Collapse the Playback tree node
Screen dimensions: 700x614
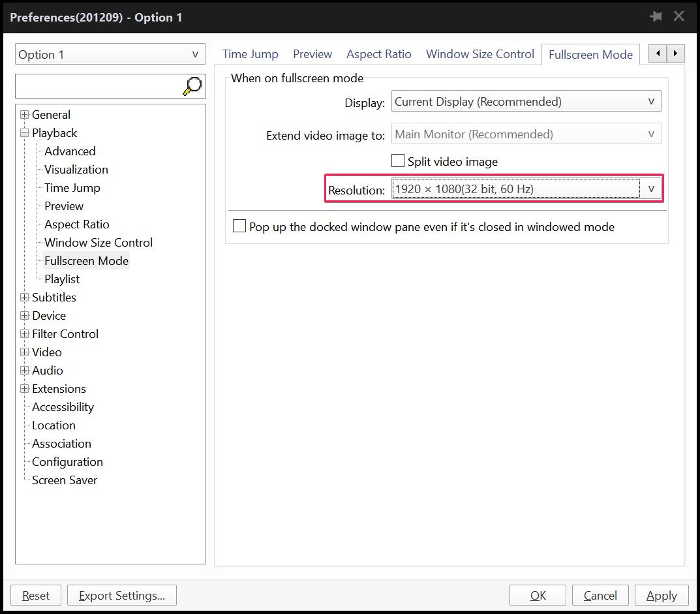click(x=24, y=132)
